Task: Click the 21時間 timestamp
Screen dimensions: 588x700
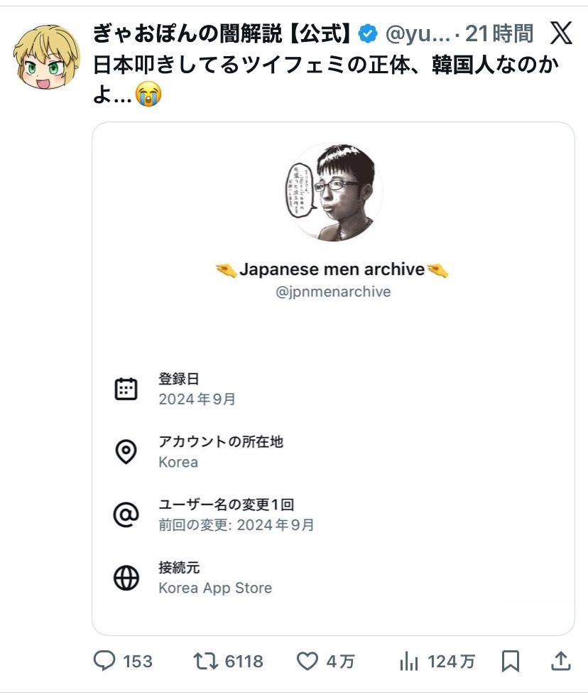Action: 499,33
